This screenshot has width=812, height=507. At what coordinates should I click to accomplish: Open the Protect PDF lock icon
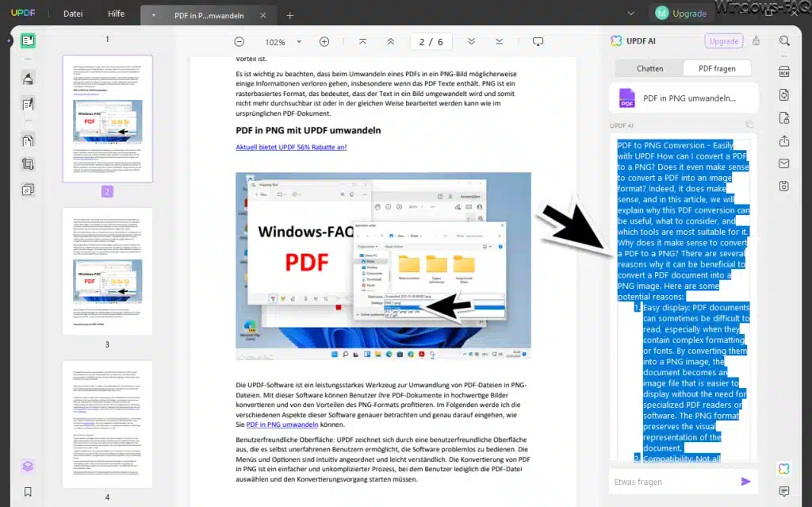(784, 118)
